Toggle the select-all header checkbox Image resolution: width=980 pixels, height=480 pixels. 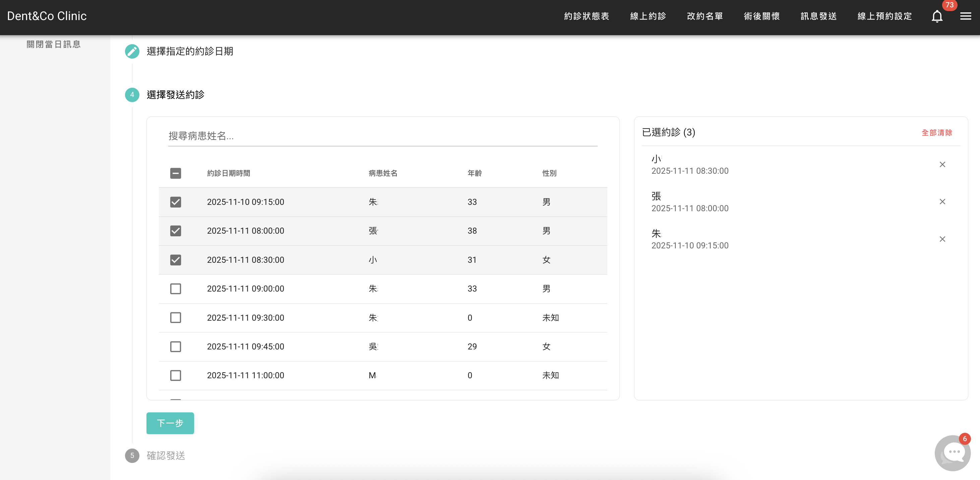175,173
